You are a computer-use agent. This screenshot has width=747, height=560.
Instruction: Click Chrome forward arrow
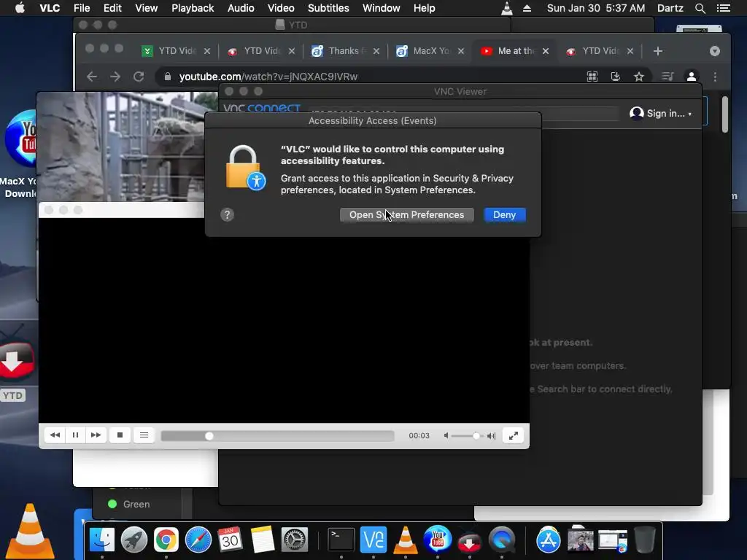tap(115, 77)
